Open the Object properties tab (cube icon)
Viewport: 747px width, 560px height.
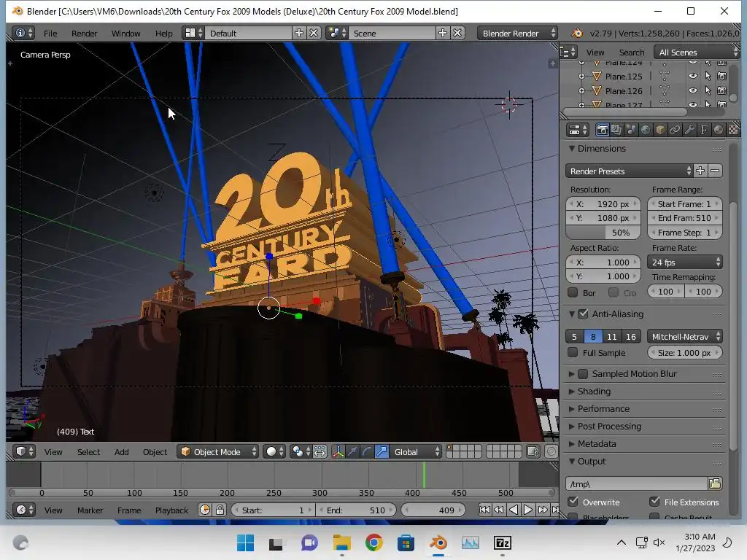(x=660, y=130)
